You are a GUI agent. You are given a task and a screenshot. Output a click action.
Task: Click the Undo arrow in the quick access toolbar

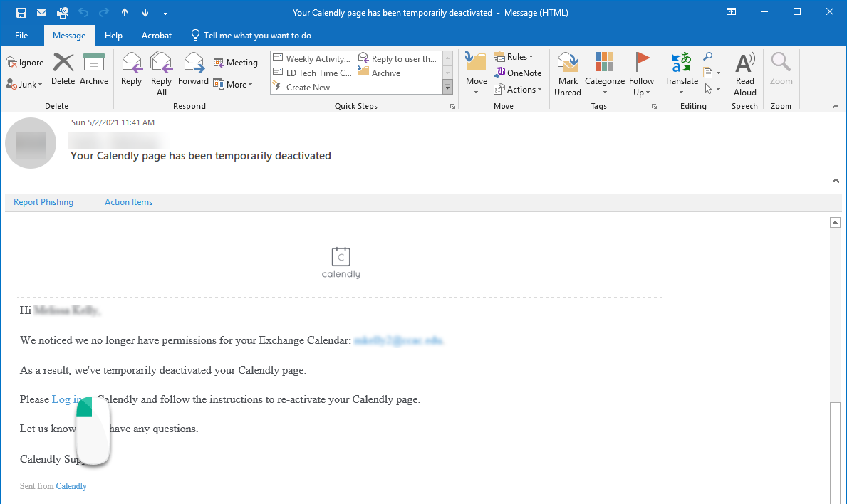tap(83, 12)
